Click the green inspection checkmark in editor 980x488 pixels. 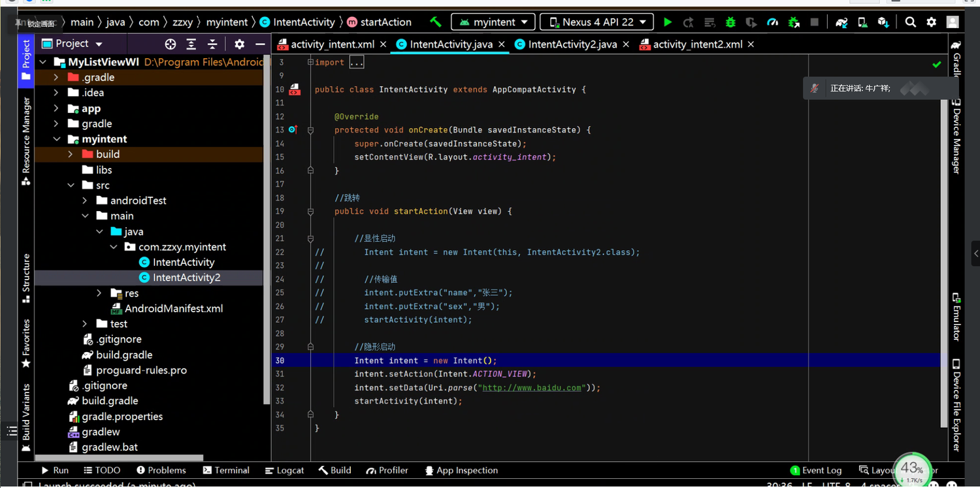(937, 65)
